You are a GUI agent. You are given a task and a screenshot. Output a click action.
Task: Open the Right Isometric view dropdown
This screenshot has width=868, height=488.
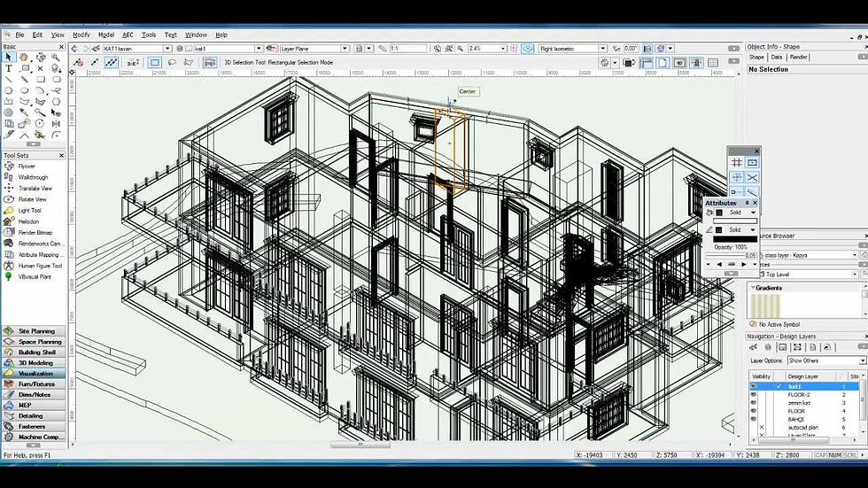(602, 49)
